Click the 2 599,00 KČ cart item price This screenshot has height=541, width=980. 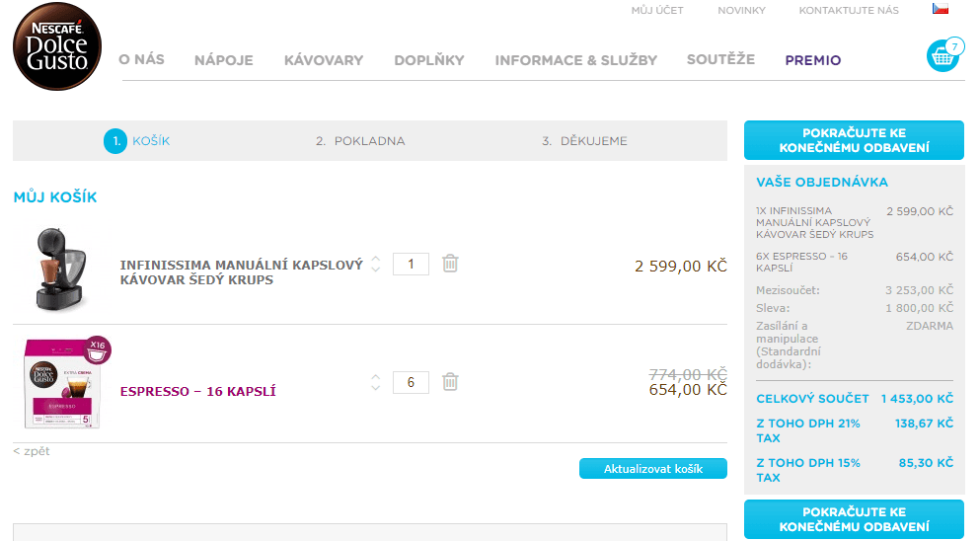681,266
